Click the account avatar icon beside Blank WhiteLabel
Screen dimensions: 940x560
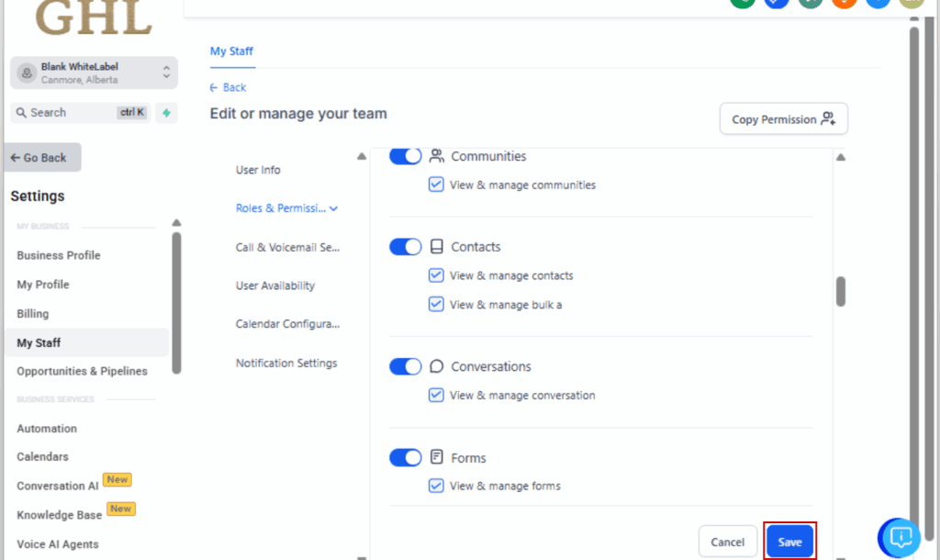click(27, 73)
